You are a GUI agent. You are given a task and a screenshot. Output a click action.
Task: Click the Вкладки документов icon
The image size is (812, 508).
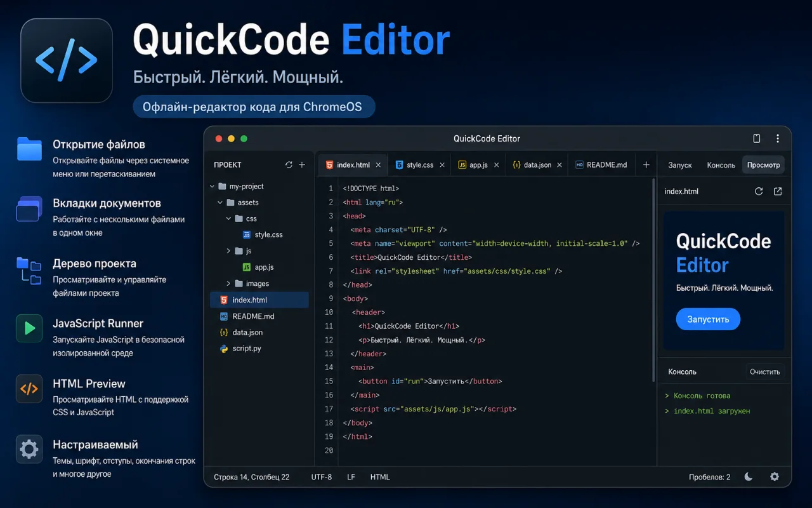tap(29, 208)
